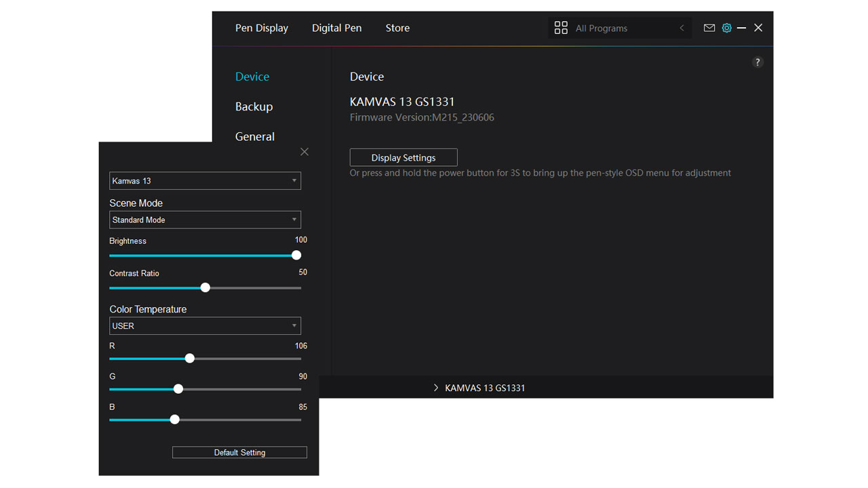
Task: Go to General settings
Action: tap(255, 136)
